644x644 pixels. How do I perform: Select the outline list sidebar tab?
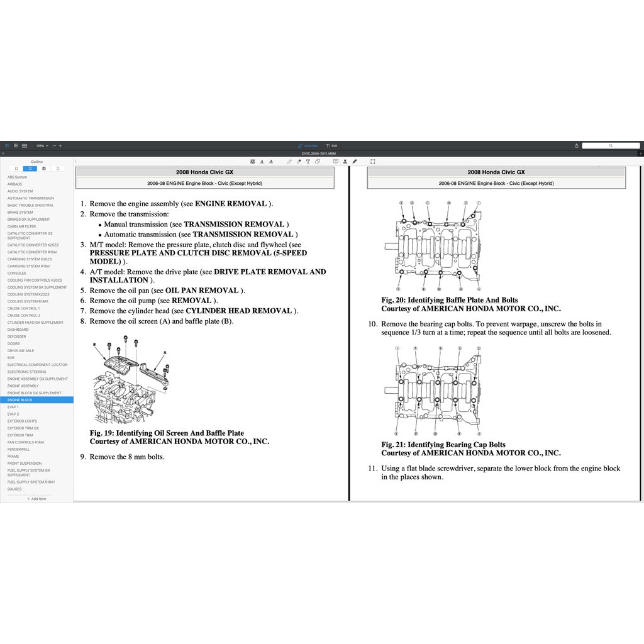coord(30,169)
